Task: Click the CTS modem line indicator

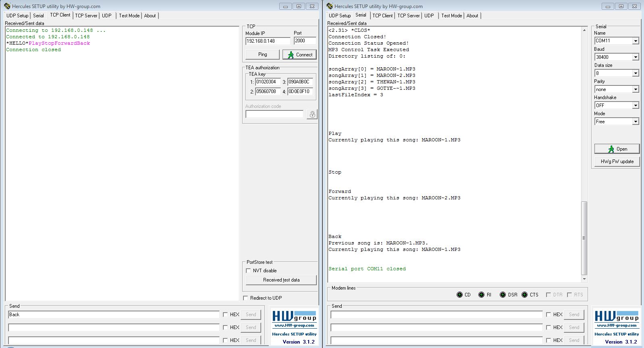Action: coord(524,295)
